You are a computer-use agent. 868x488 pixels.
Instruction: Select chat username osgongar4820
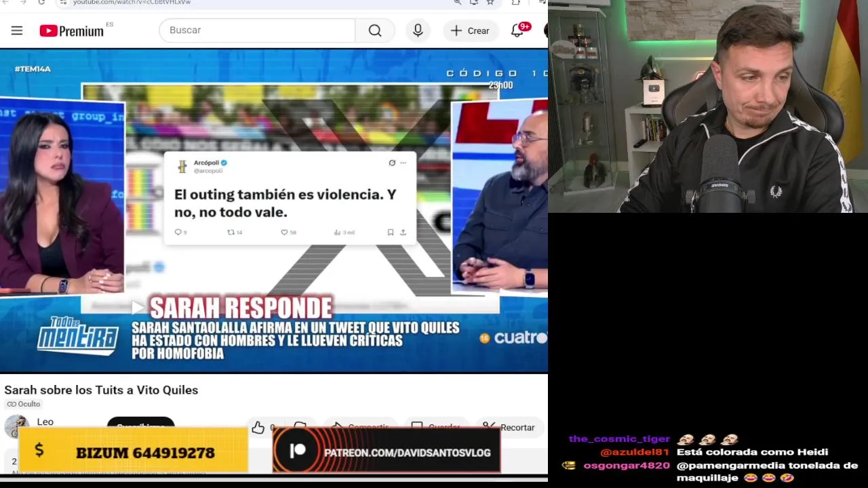627,466
